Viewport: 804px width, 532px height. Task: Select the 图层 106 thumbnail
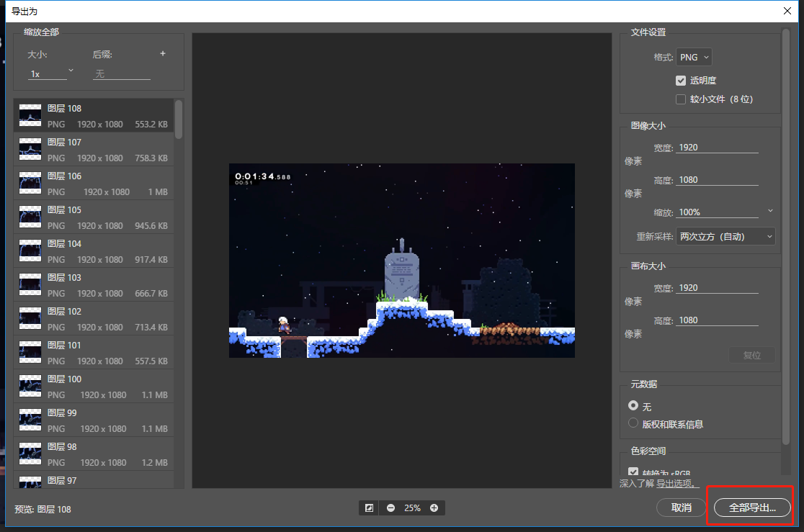[30, 183]
